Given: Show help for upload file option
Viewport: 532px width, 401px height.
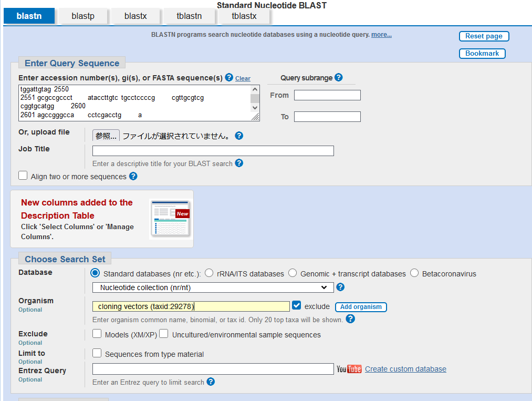Looking at the screenshot, I should tap(239, 136).
